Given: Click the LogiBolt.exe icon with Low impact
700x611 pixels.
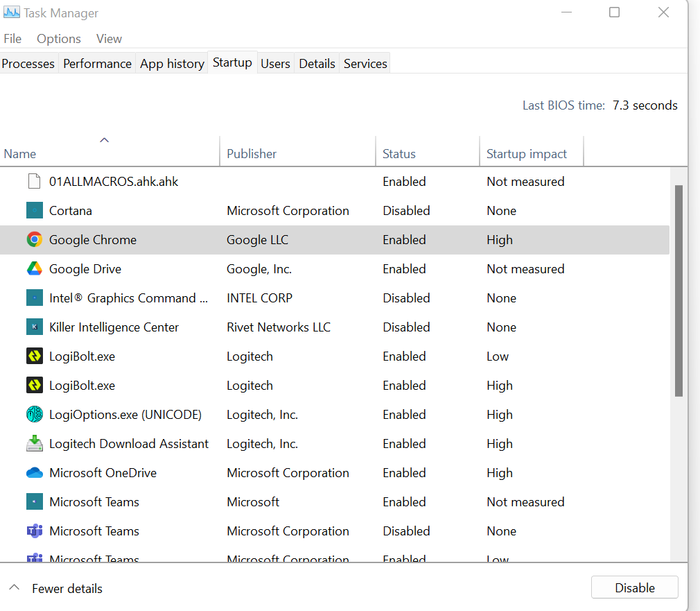Looking at the screenshot, I should click(35, 356).
